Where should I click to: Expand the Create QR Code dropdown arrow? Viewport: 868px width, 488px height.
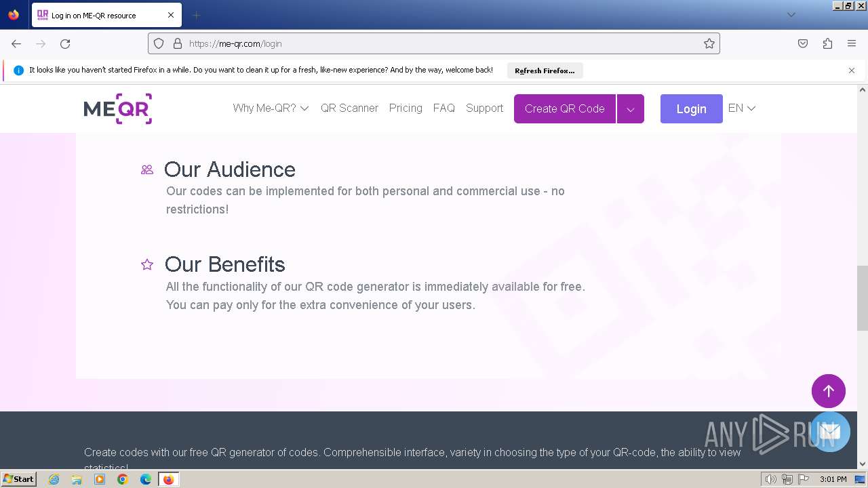pos(631,108)
